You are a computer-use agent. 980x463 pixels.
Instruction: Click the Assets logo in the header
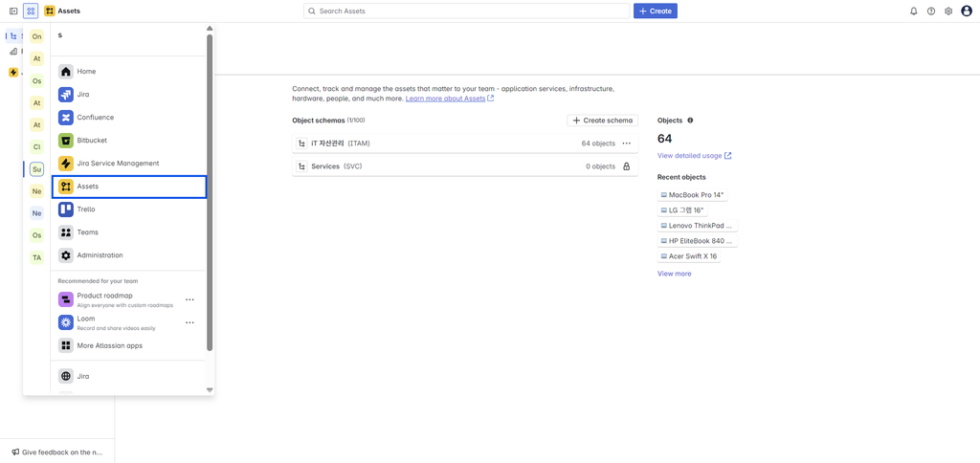click(x=62, y=11)
